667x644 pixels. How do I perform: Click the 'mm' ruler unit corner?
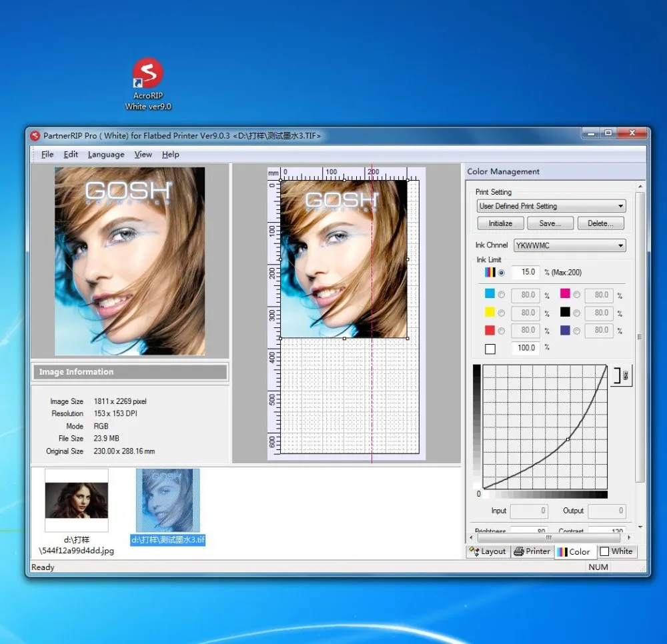(273, 173)
